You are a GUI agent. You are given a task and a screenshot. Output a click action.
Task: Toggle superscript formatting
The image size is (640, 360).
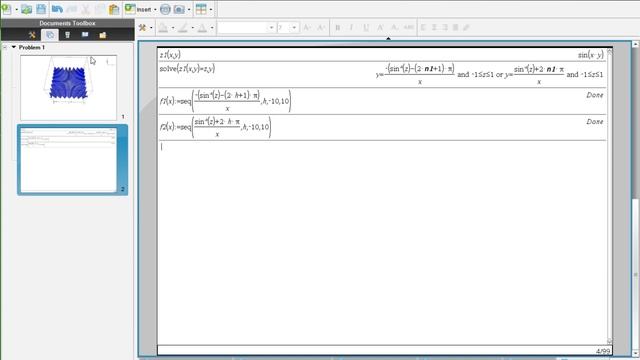[380, 28]
